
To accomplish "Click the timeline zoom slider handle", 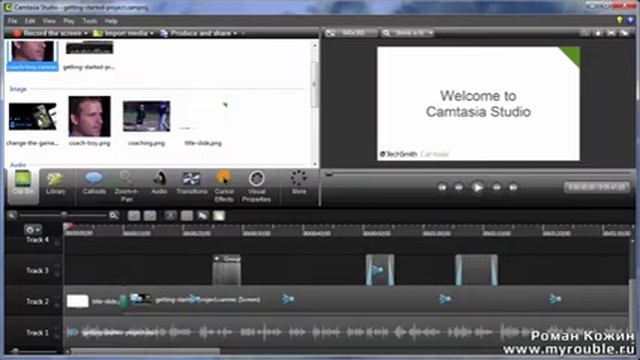I will click(64, 215).
